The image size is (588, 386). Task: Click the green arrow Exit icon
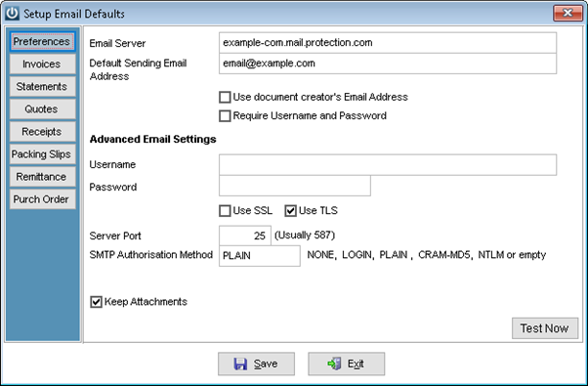click(x=334, y=364)
